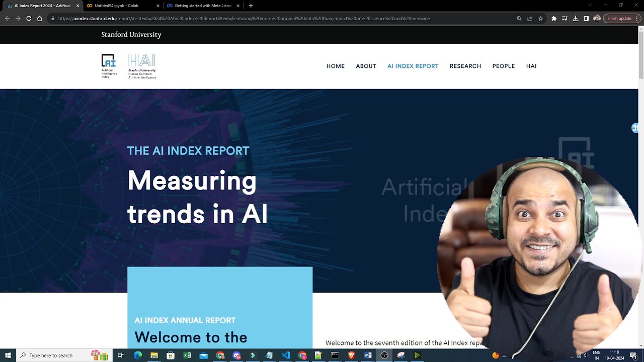Open the Windows notification center icon
644x362 pixels.
pyautogui.click(x=633, y=355)
